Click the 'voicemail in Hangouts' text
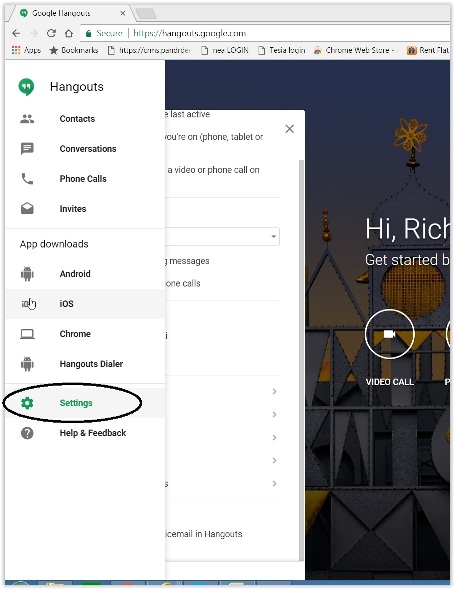This screenshot has height=589, width=454. click(x=203, y=534)
